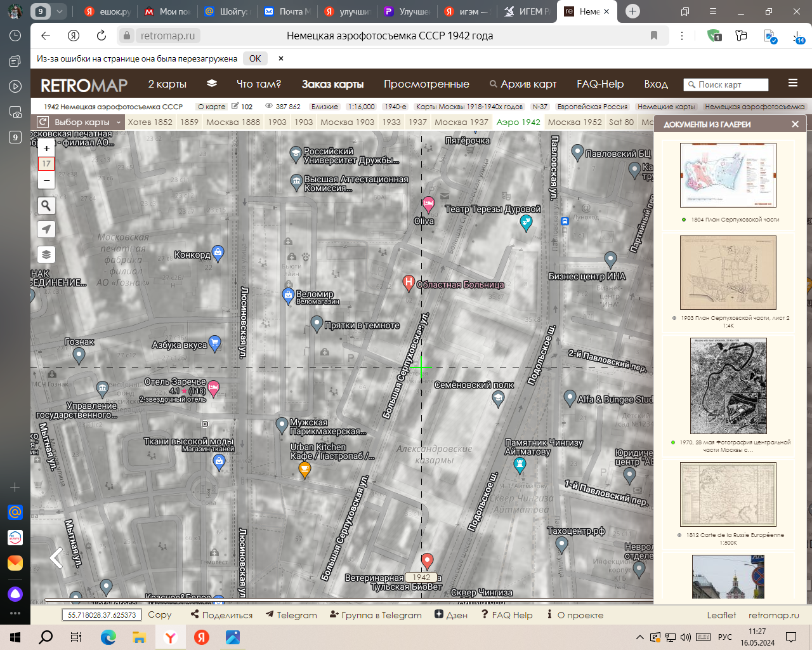The height and width of the screenshot is (650, 812).
Task: Zoom out the map with minus button
Action: tap(46, 180)
